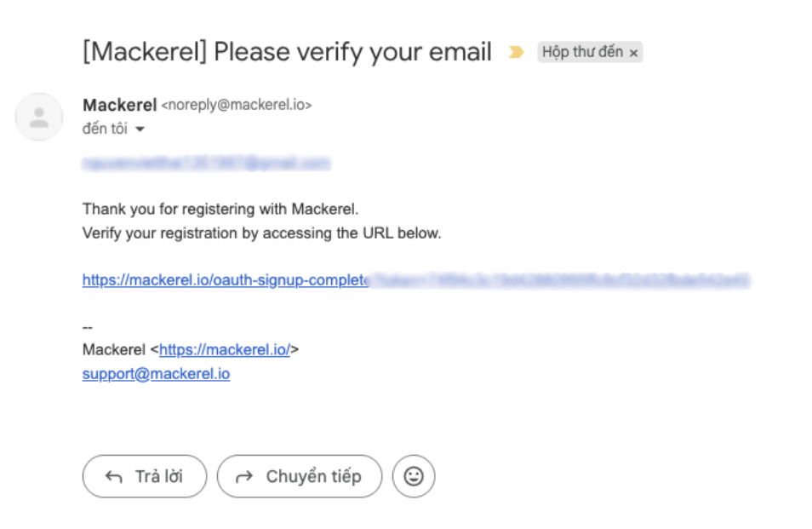Click the noreply@mackerel.io sender address

coord(237,106)
